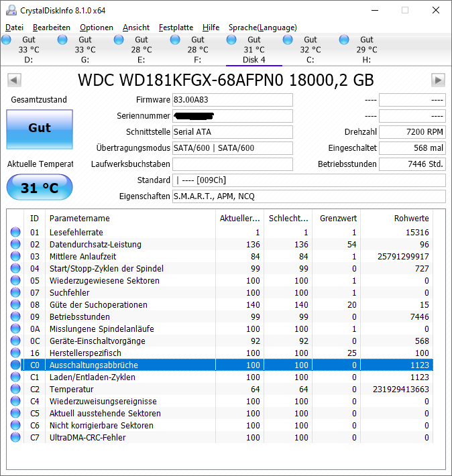Click status orb of Lesefehlerrate row
452x476 pixels.
click(x=15, y=232)
